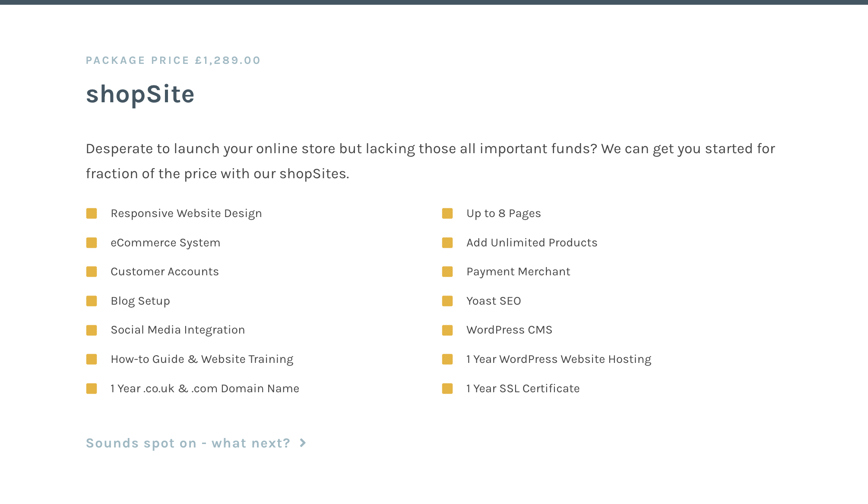Screen dimensions: 868x504
Task: Click the 1 Year WordPress Website Hosting text
Action: tap(559, 359)
